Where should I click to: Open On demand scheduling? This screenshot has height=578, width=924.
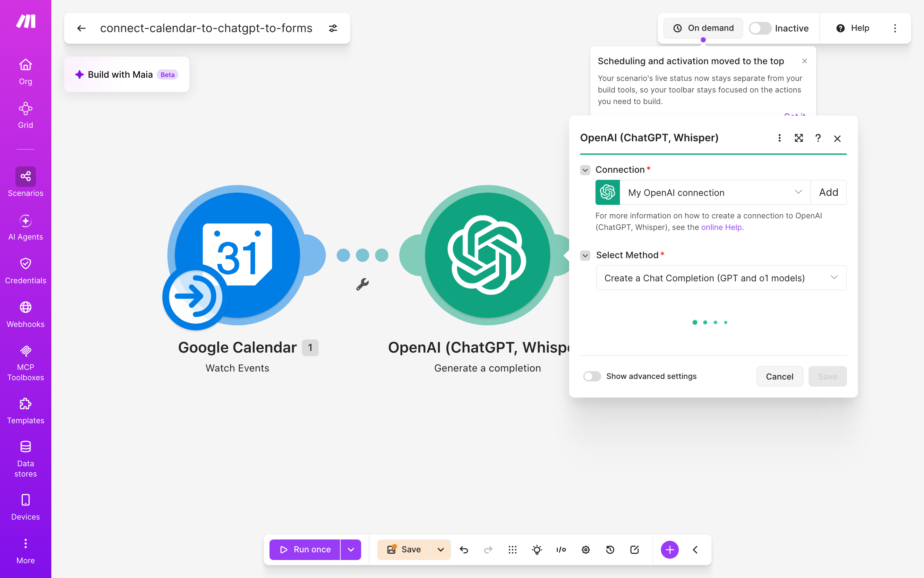[703, 28]
